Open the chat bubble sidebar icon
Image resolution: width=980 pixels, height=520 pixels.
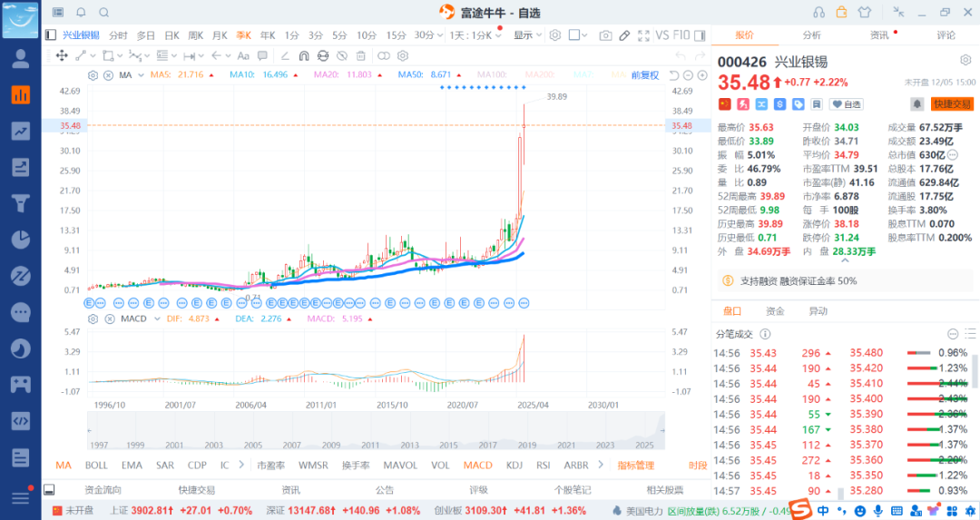click(21, 312)
